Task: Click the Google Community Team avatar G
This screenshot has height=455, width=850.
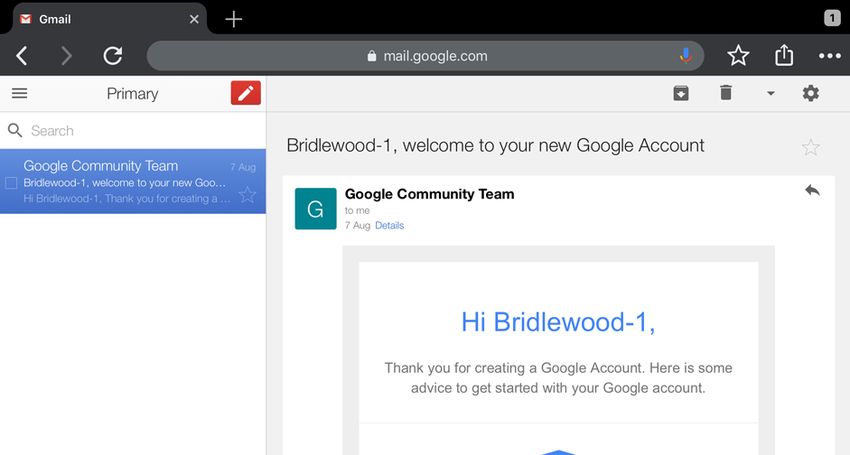Action: tap(315, 209)
